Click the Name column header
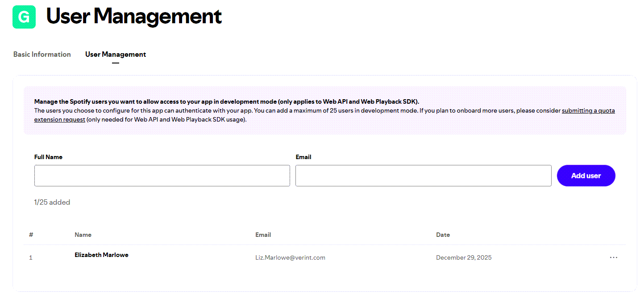The image size is (644, 299). point(83,235)
